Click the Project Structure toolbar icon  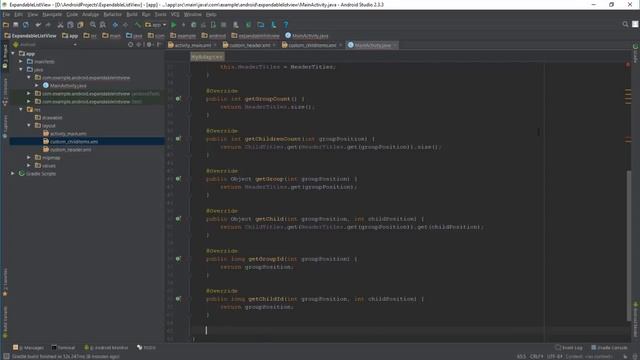tap(261, 25)
